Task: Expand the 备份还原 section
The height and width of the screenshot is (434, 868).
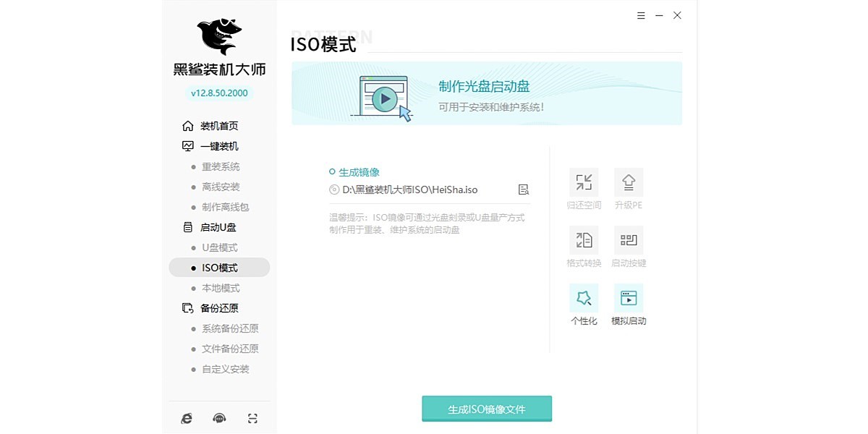Action: [218, 308]
